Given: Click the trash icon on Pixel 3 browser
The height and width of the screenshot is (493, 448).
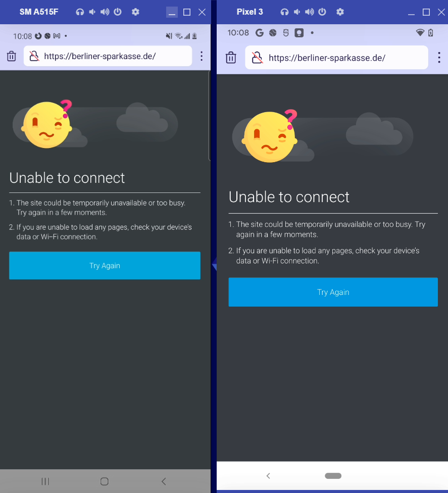Looking at the screenshot, I should pos(231,58).
